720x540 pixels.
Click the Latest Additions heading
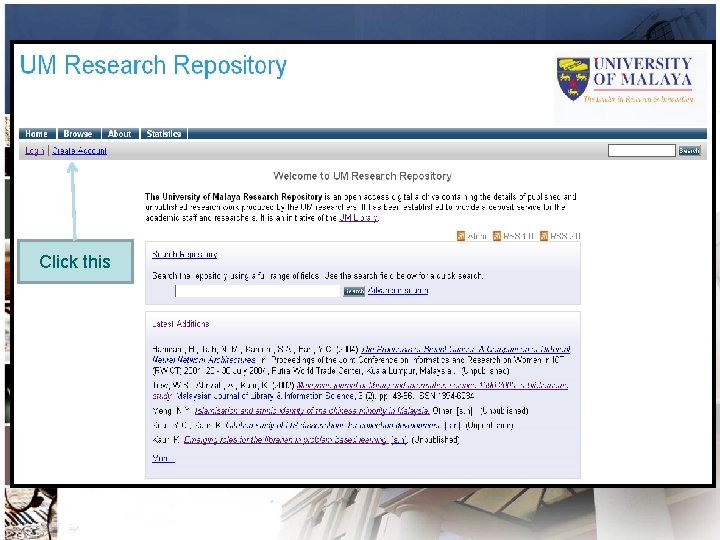tap(180, 324)
